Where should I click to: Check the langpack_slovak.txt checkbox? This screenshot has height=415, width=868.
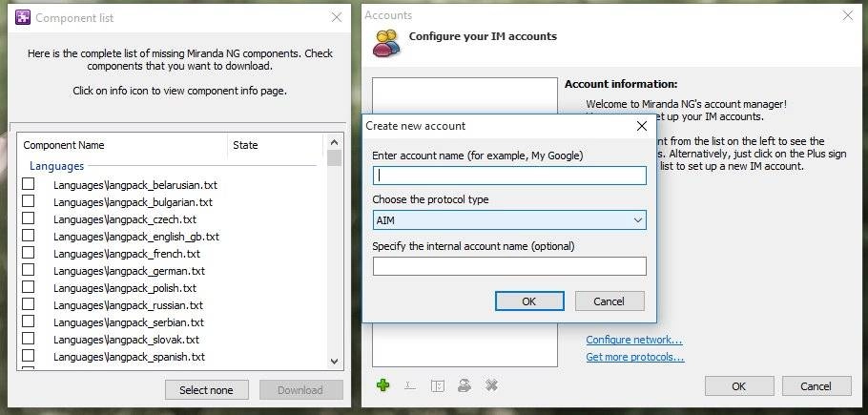point(29,338)
